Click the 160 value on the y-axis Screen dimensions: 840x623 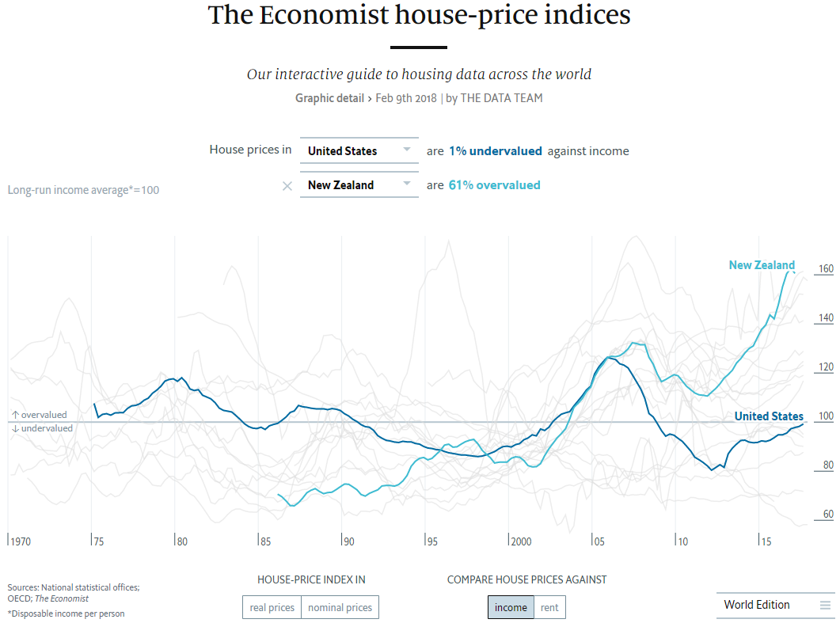(x=826, y=269)
